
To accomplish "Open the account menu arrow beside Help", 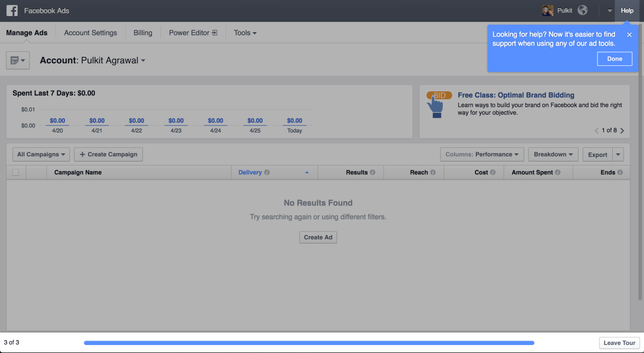I will point(609,11).
